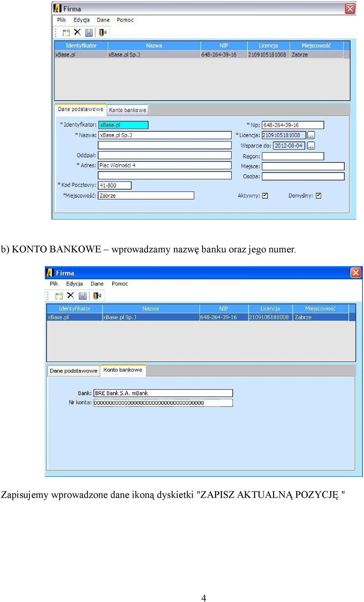The height and width of the screenshot is (602, 364).
Task: Click the empty second Nazwa line field
Action: 165,145
